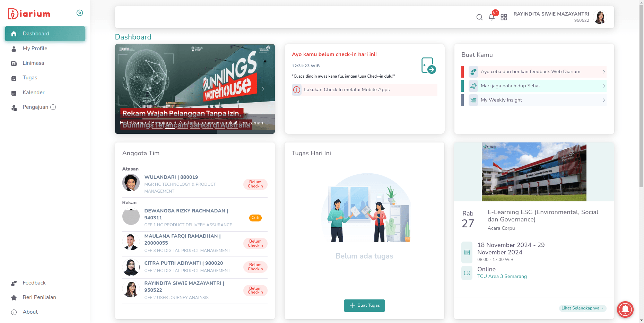Click the red floating notification bell button
The height and width of the screenshot is (323, 644).
(625, 309)
